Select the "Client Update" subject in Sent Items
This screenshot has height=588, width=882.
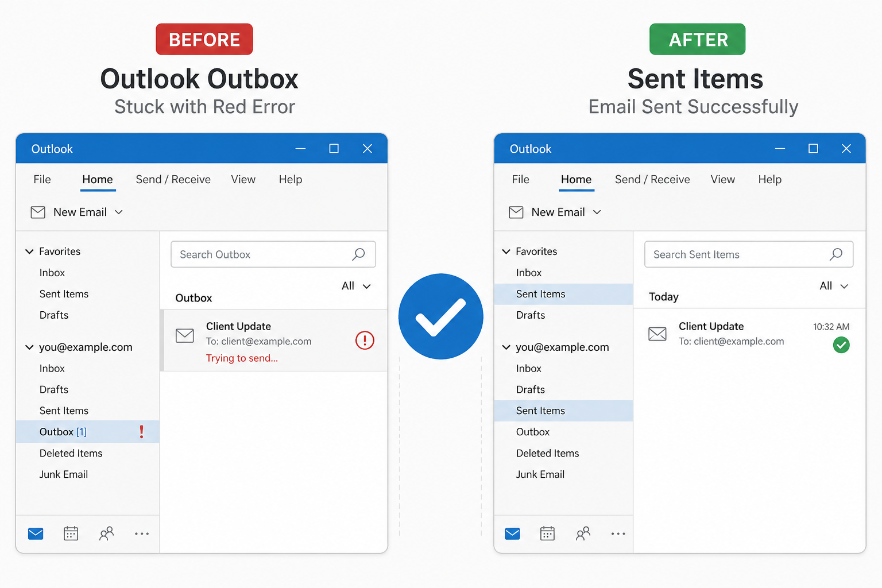coord(711,326)
